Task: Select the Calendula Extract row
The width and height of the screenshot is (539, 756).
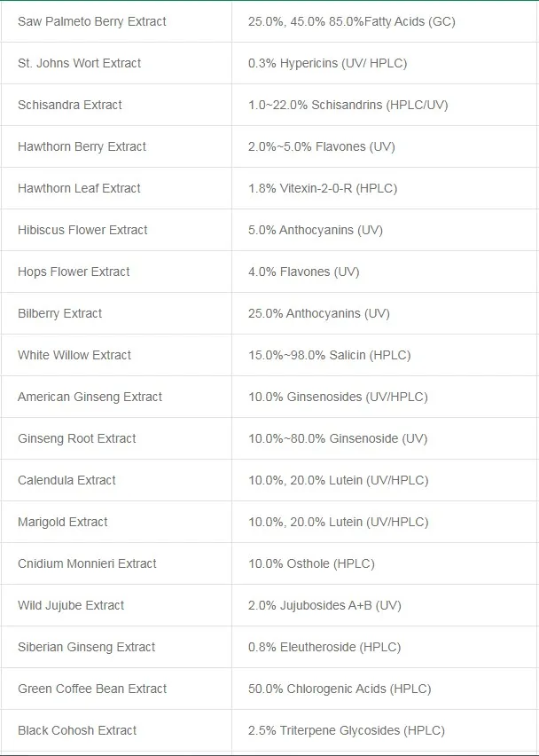Action: tap(66, 480)
